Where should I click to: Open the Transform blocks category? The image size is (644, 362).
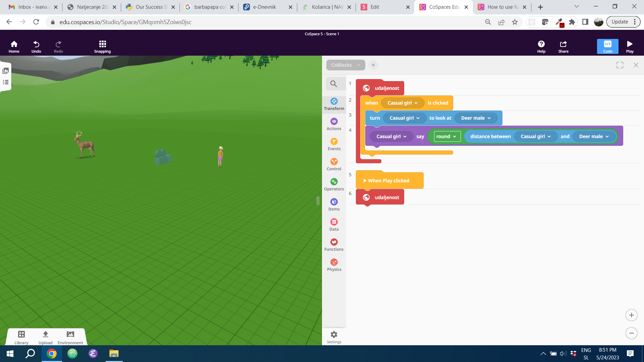click(334, 104)
